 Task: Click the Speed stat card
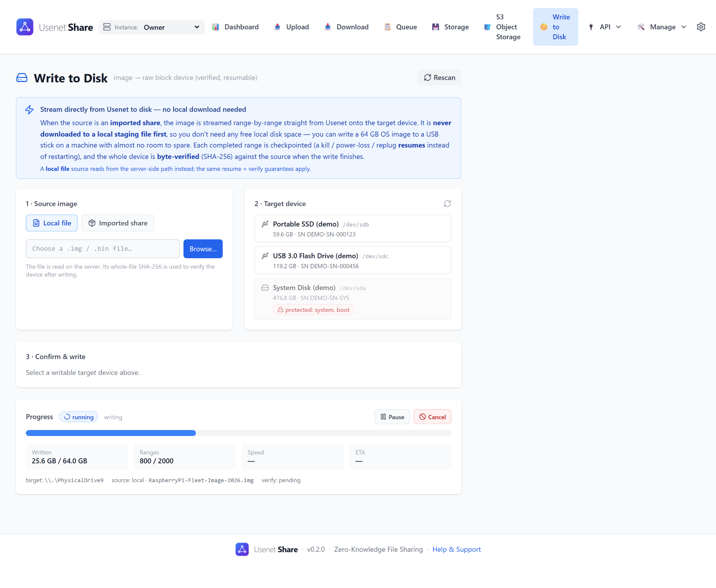pyautogui.click(x=292, y=457)
